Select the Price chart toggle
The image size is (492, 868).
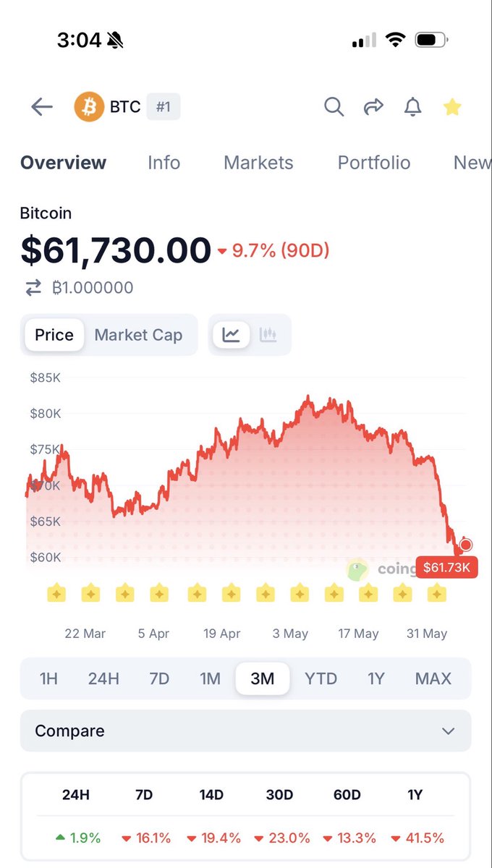[54, 335]
